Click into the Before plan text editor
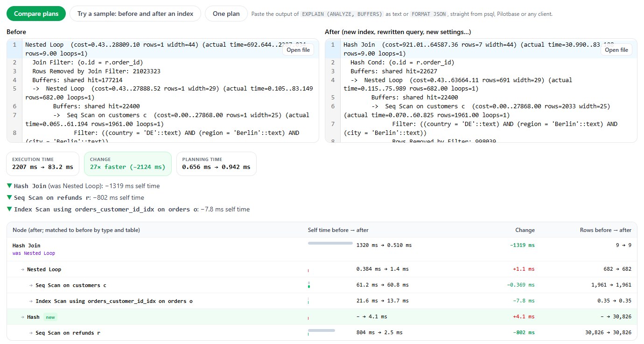This screenshot has width=644, height=344. (x=163, y=91)
